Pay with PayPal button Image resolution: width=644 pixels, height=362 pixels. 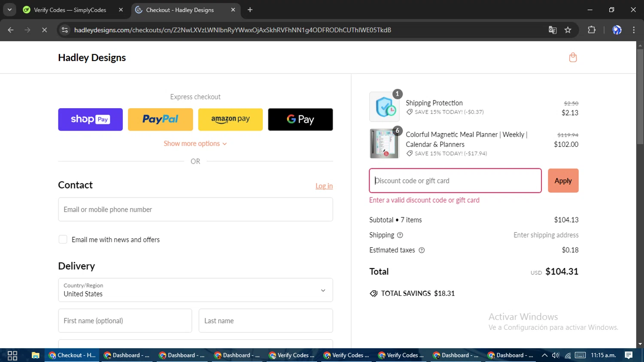[x=161, y=119]
